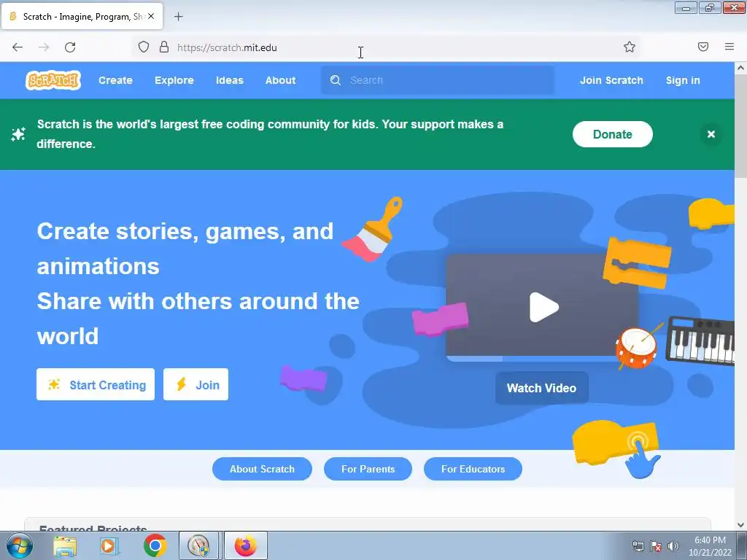Screen dimensions: 747x560
Task: Open Windows Media Player from the taskbar
Action: (x=109, y=546)
